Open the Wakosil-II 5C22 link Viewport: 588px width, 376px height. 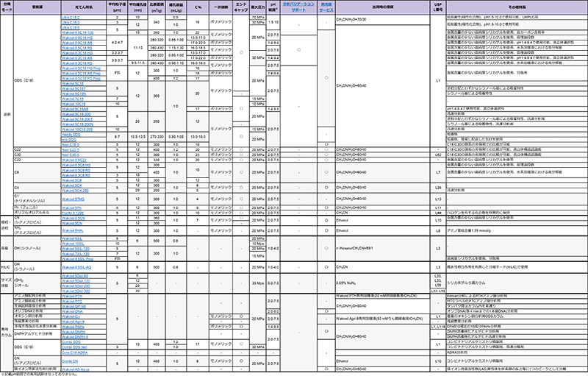(x=74, y=160)
